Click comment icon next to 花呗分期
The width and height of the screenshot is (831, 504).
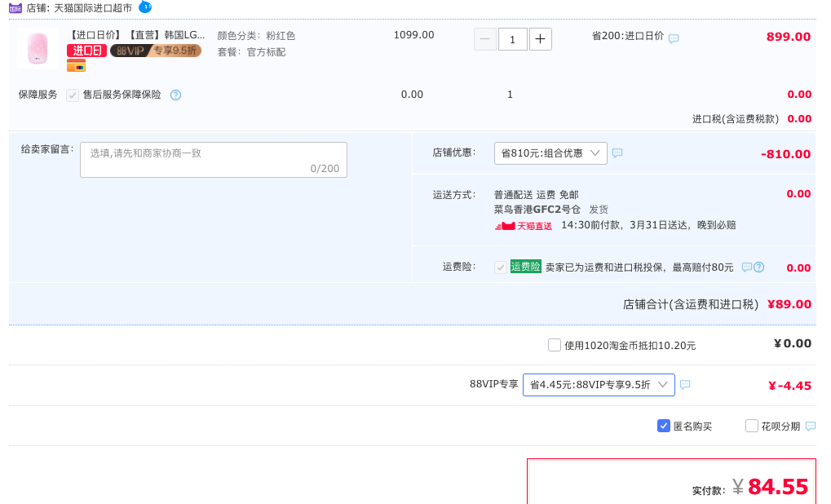coord(811,426)
